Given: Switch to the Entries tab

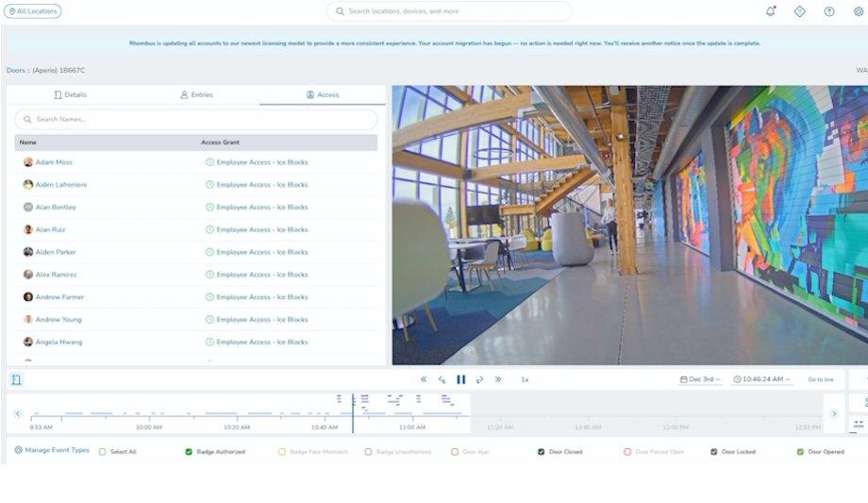Looking at the screenshot, I should pyautogui.click(x=196, y=94).
